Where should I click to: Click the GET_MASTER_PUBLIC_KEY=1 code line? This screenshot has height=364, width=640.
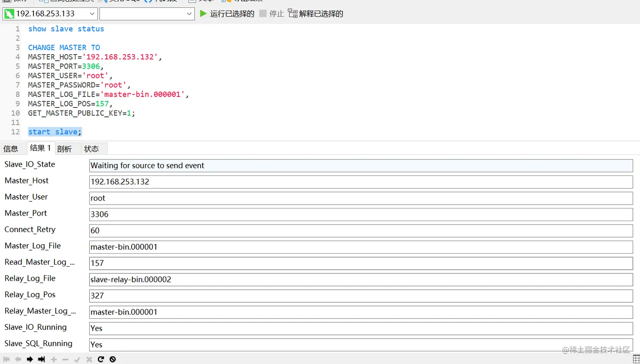tap(82, 113)
